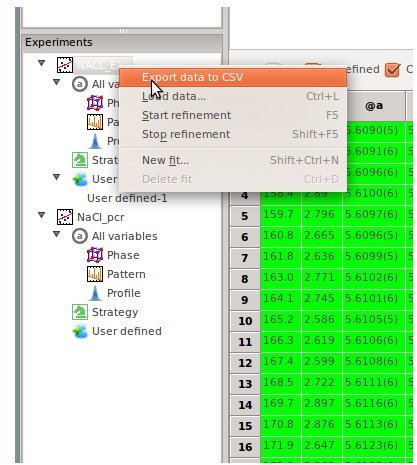Select row header number 10
The height and width of the screenshot is (465, 417).
(x=245, y=321)
